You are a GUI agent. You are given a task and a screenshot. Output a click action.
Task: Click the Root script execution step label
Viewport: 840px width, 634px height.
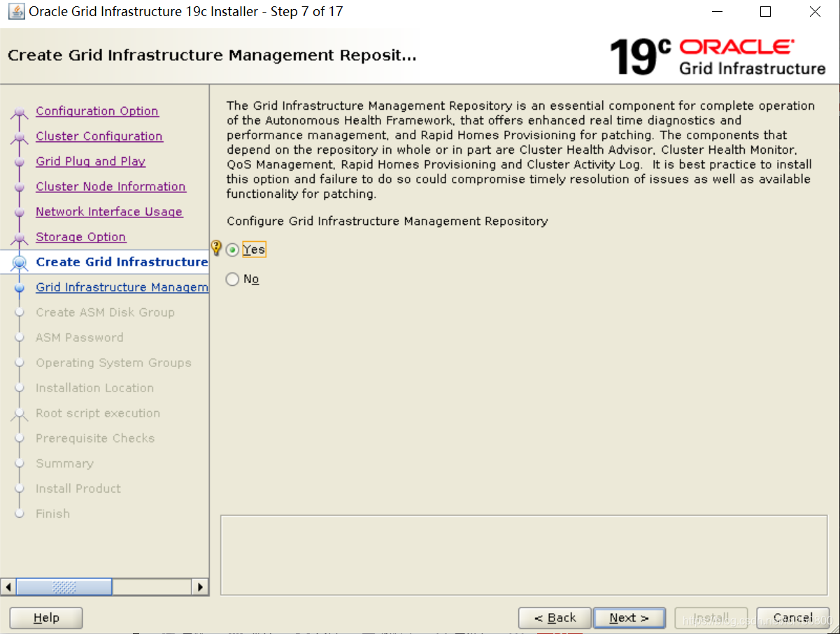(x=98, y=413)
